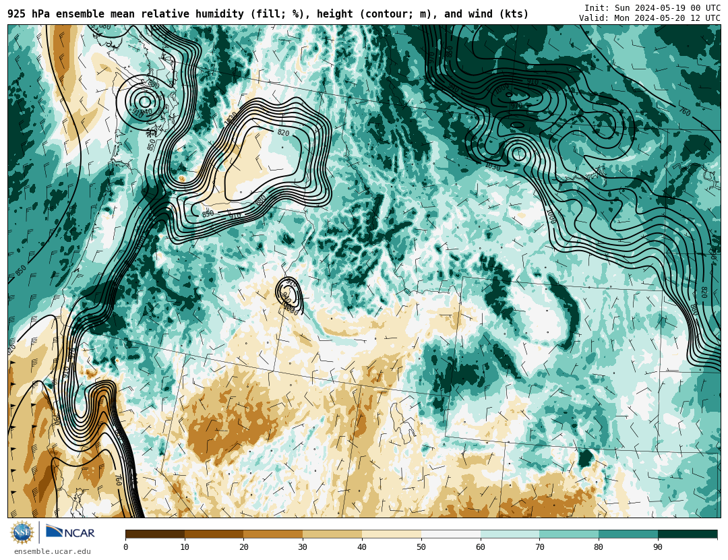Click the 60-70 light teal colorbar segment
Viewport: 728px width, 560px height.
510,534
